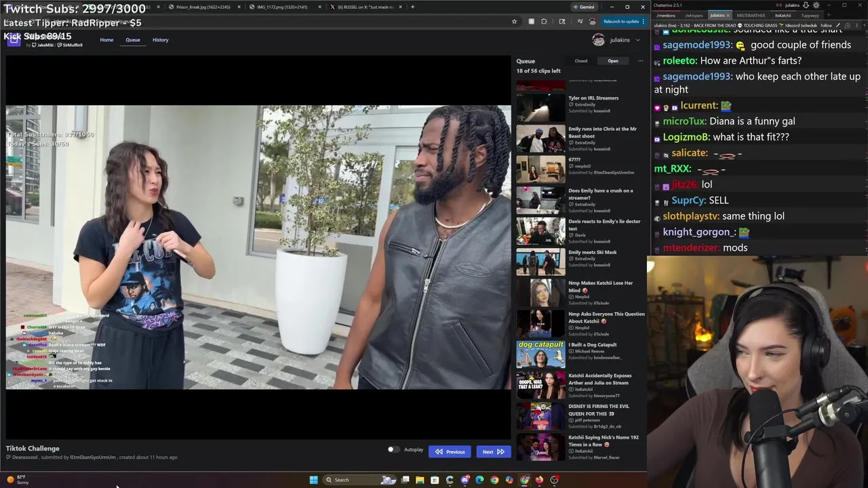Toggle the Autoplay switch
Viewport: 868px width, 488px height.
[393, 449]
